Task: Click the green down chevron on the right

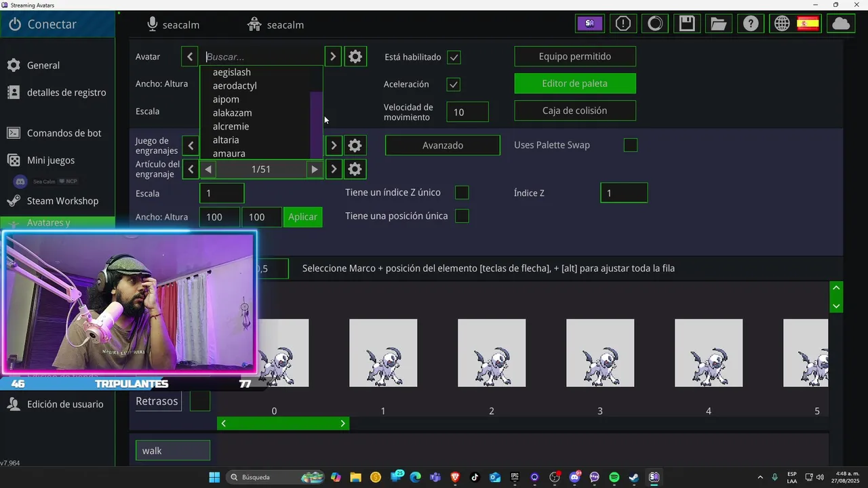Action: coord(836,306)
